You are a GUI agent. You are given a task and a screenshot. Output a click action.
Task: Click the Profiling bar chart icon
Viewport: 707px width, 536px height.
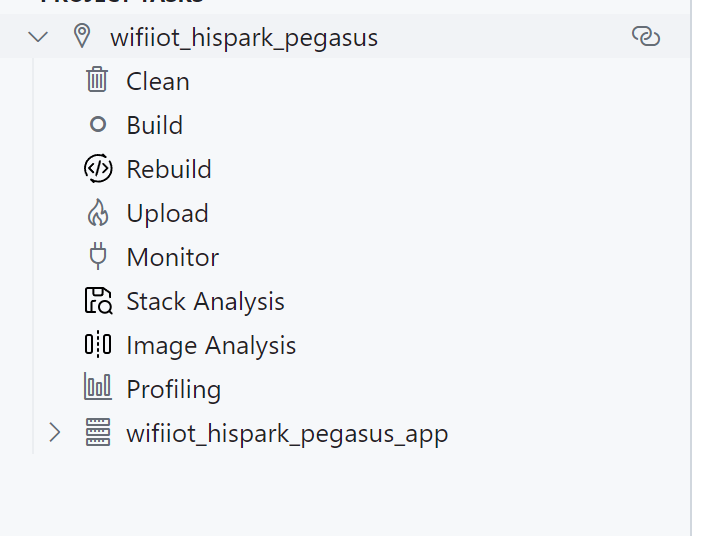pos(98,387)
